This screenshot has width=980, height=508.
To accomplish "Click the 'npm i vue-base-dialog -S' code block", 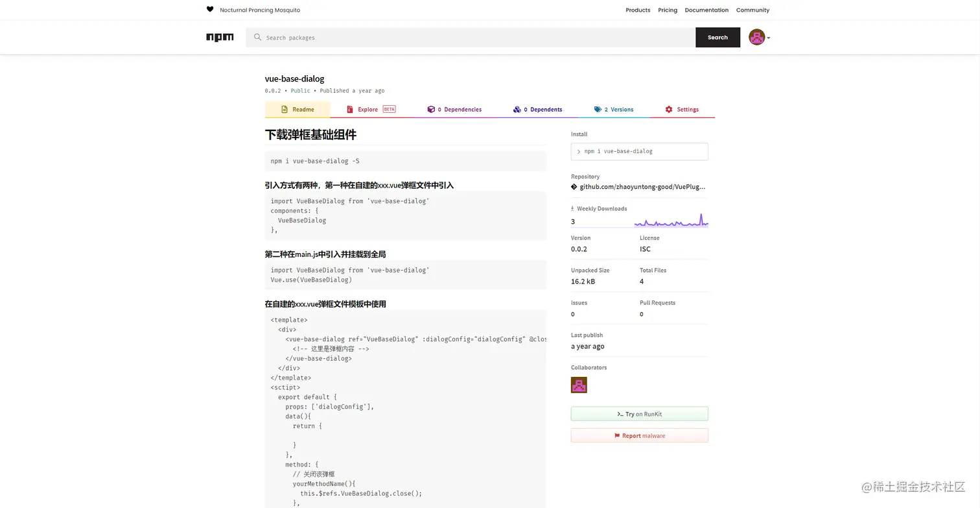I will point(406,161).
